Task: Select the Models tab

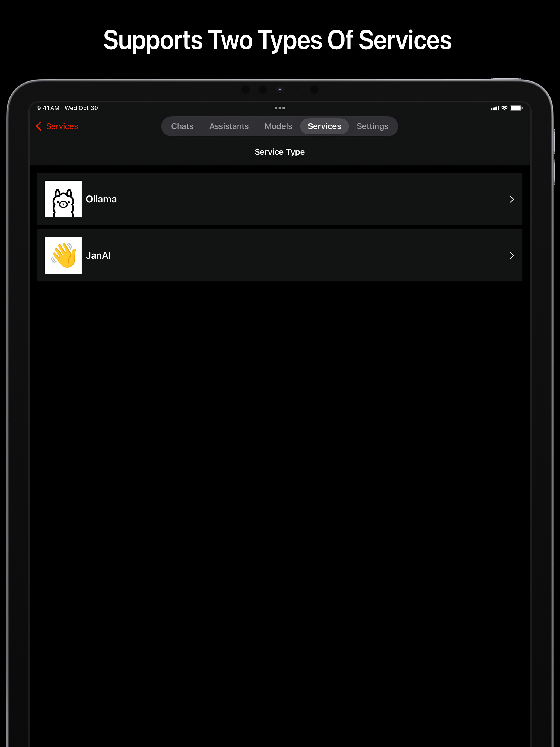Action: [278, 126]
